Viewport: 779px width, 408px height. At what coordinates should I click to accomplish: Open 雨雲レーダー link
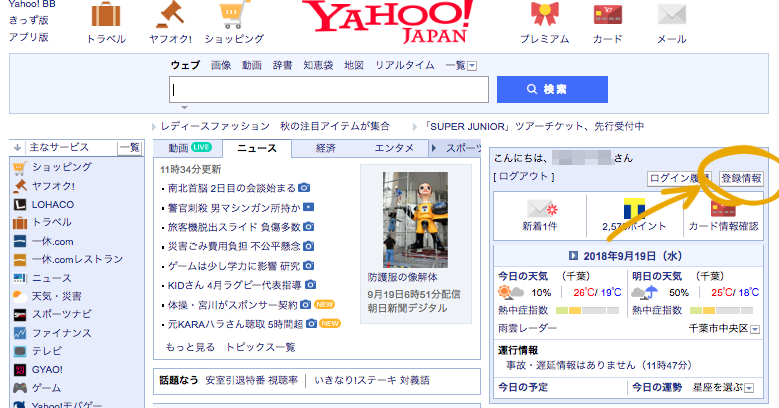[x=527, y=328]
